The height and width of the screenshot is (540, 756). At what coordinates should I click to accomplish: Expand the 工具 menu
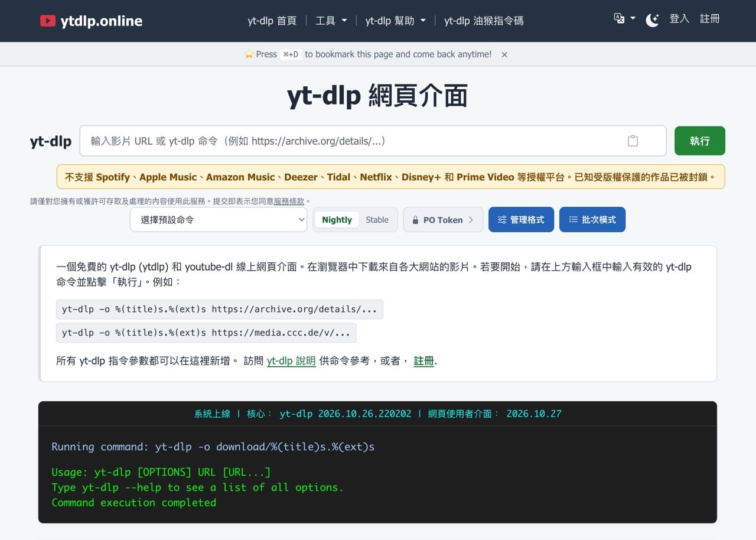pyautogui.click(x=331, y=21)
